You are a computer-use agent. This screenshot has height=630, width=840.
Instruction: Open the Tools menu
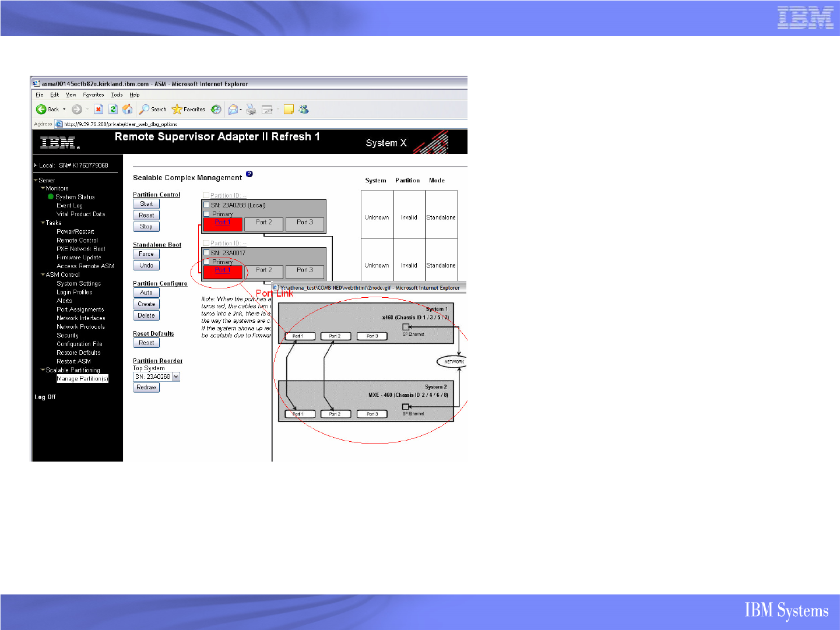[x=117, y=94]
